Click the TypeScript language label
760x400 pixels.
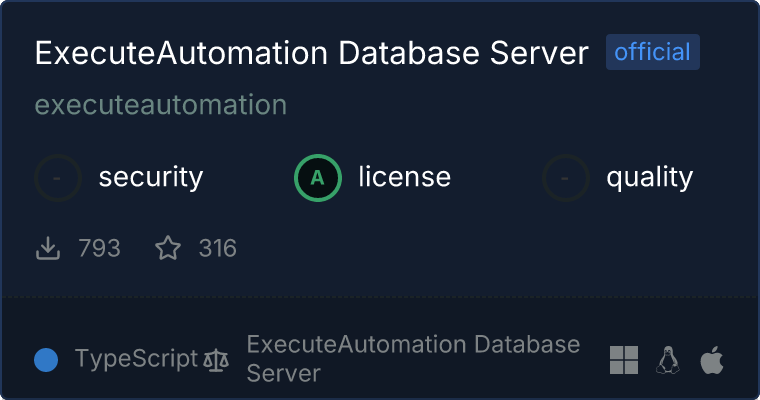coord(136,360)
